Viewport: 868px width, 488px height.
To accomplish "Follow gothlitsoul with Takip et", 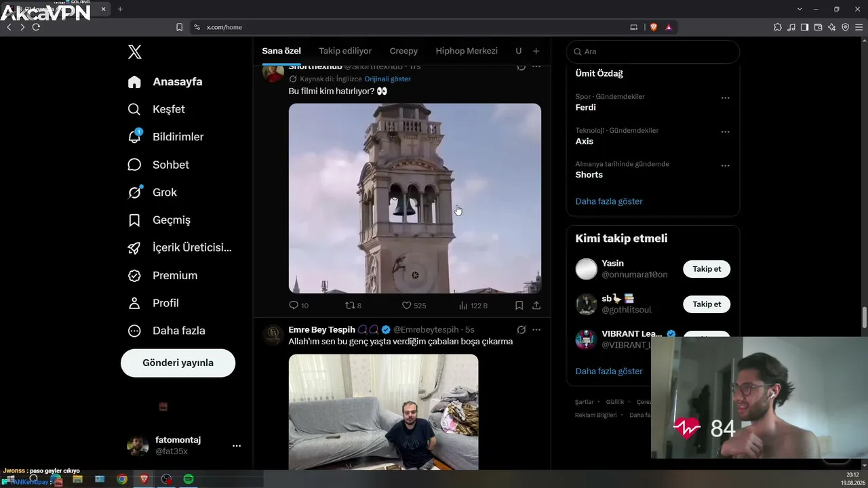I will click(707, 304).
